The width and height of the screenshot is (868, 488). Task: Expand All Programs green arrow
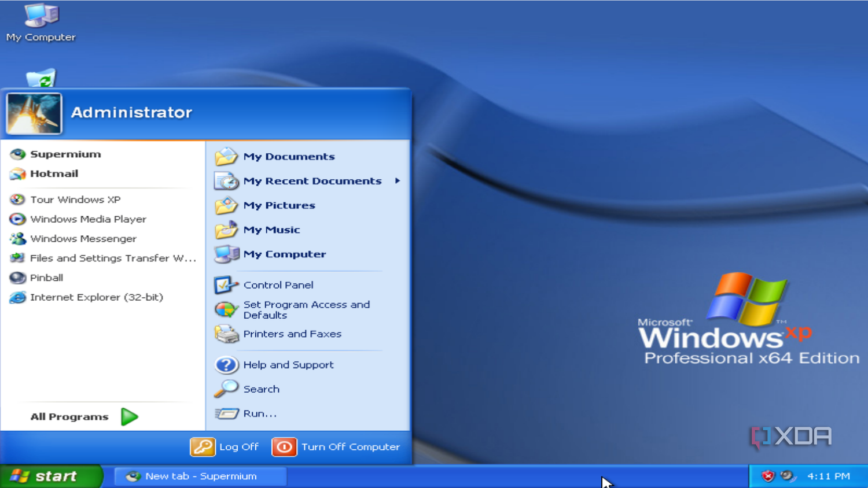[130, 417]
